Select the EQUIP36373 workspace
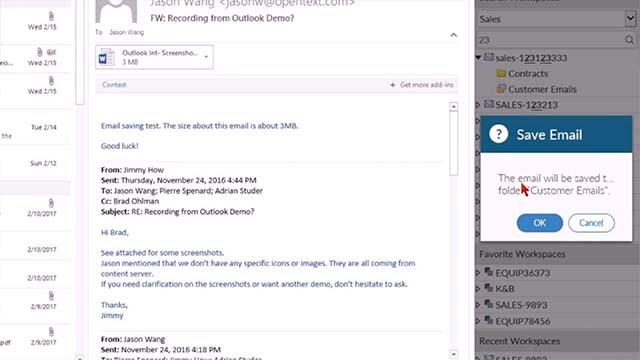Image resolution: width=640 pixels, height=360 pixels. 523,273
